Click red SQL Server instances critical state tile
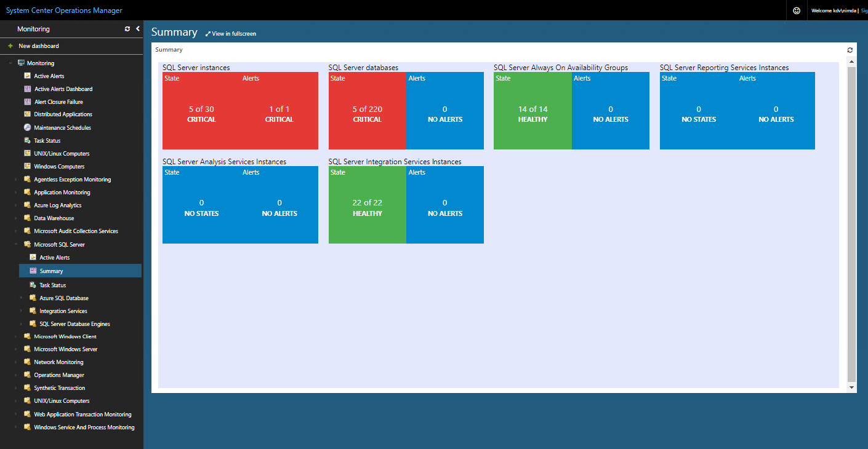868x449 pixels. 201,111
